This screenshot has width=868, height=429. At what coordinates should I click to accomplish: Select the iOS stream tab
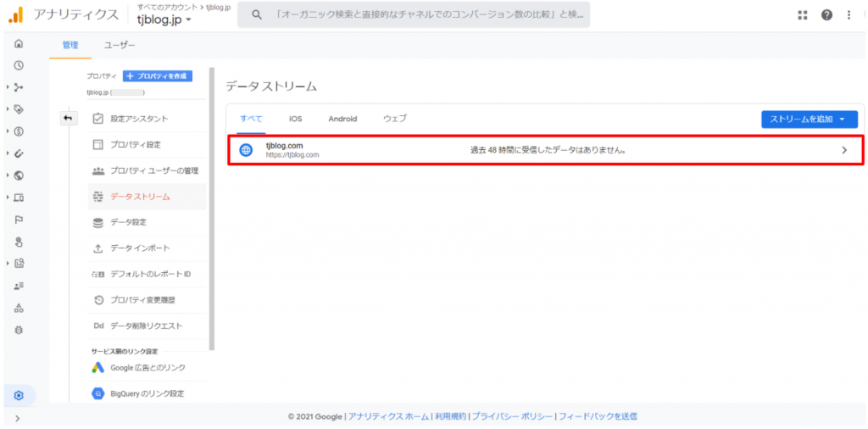[x=295, y=119]
